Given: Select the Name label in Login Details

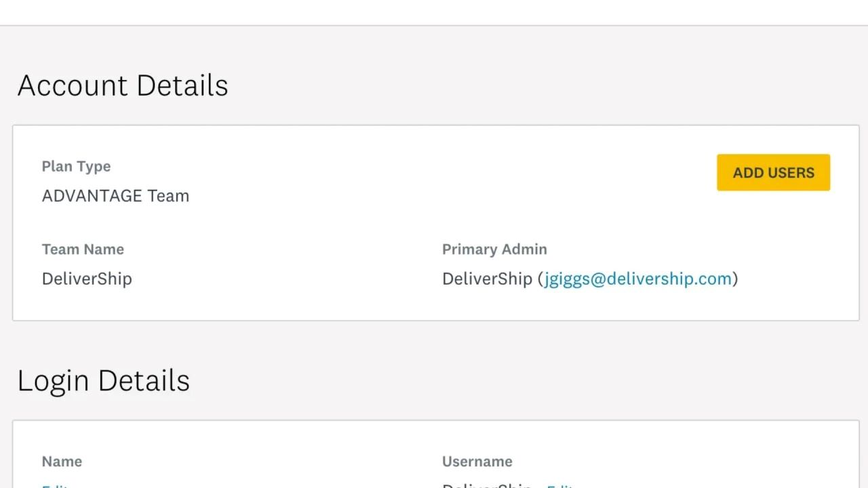Looking at the screenshot, I should click(x=62, y=462).
